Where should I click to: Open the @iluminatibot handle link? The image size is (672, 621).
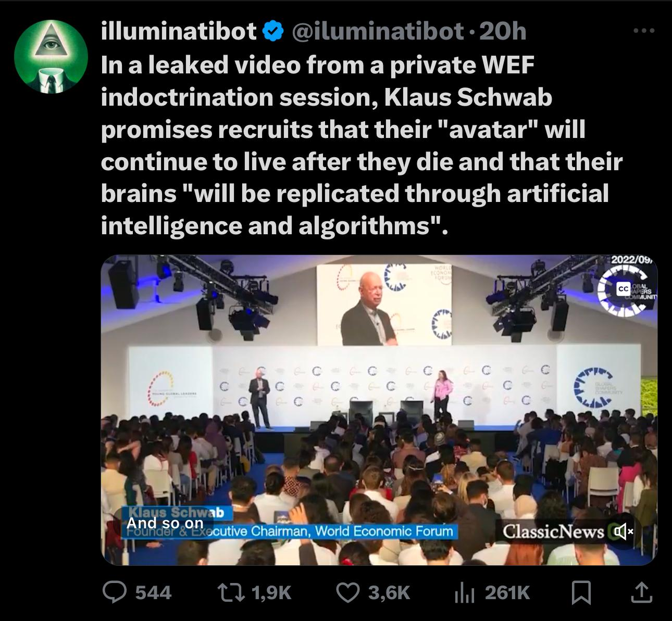pos(378,32)
